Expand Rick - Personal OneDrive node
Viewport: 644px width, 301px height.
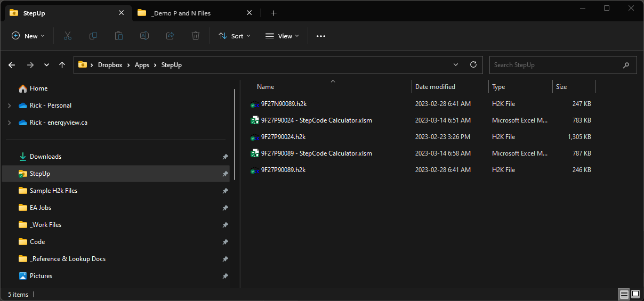pyautogui.click(x=9, y=105)
